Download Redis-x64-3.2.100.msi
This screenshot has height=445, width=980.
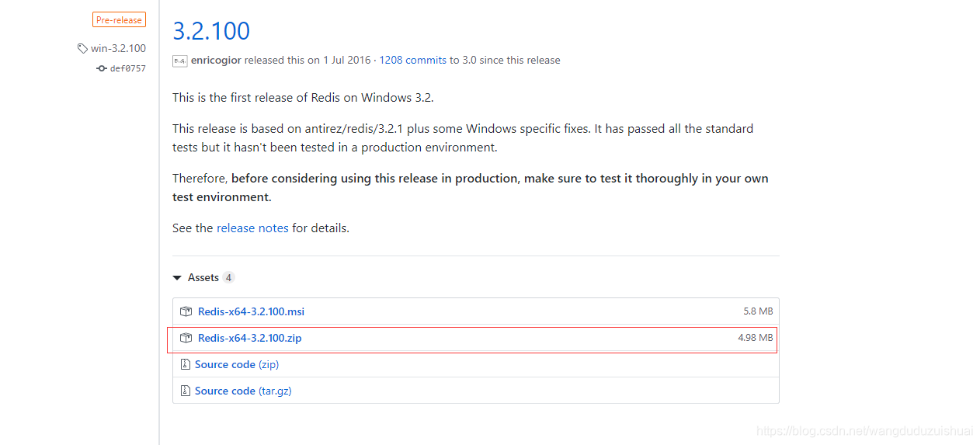click(251, 311)
